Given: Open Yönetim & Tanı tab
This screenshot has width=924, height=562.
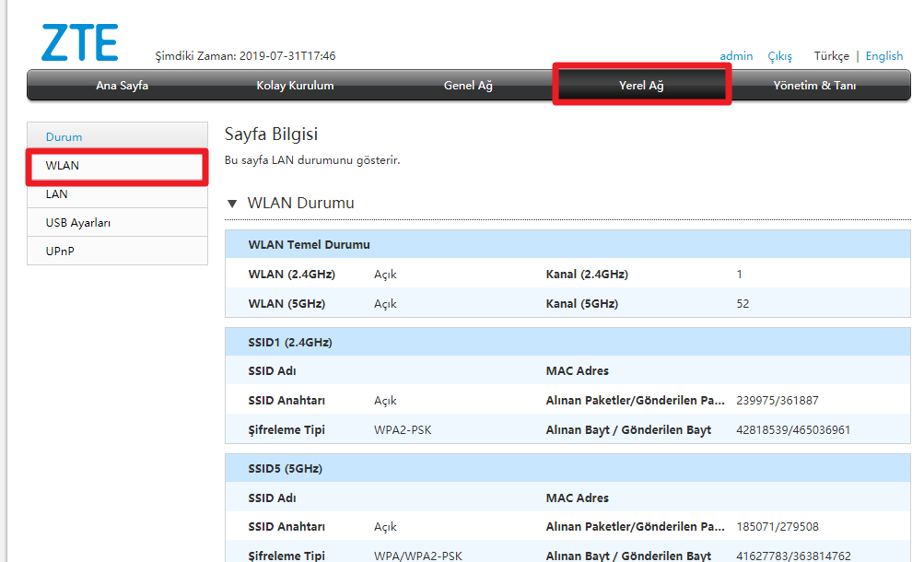Looking at the screenshot, I should 814,86.
